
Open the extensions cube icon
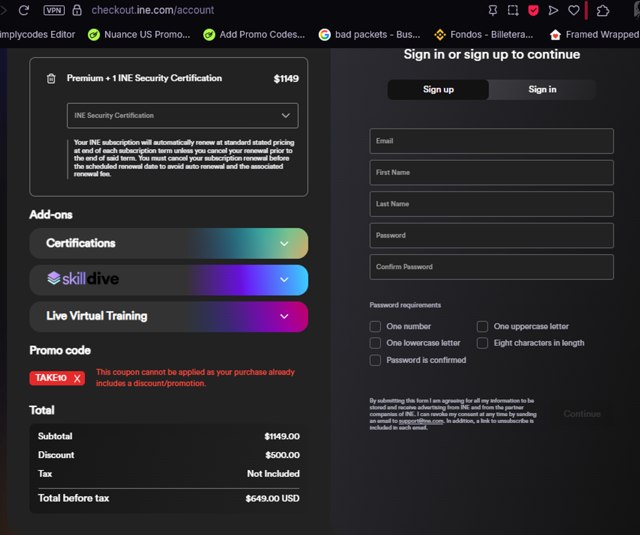coord(603,10)
